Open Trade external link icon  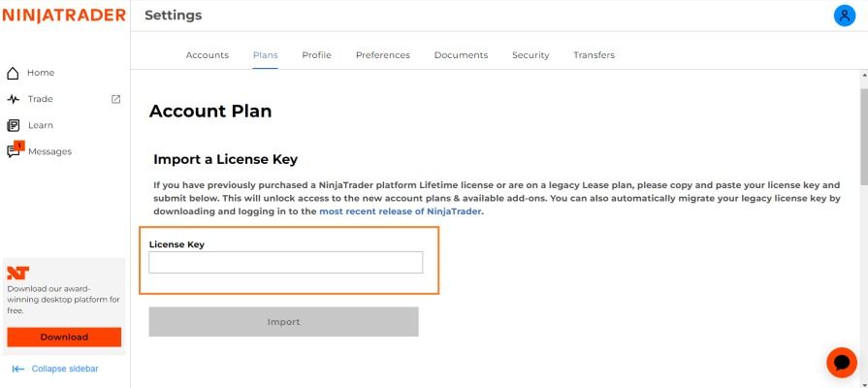pos(115,99)
